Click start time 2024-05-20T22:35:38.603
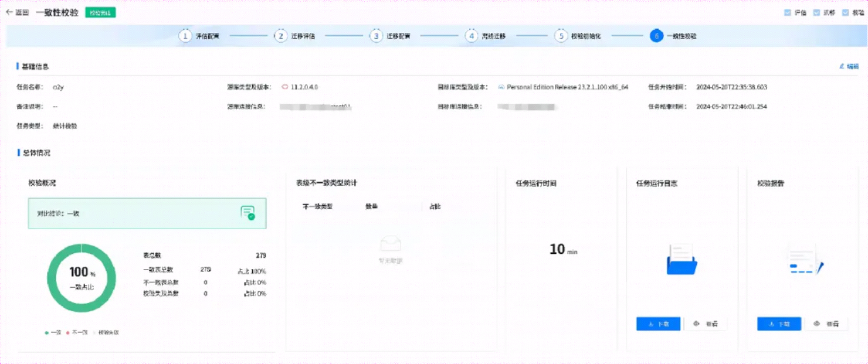The width and height of the screenshot is (868, 364). click(731, 87)
